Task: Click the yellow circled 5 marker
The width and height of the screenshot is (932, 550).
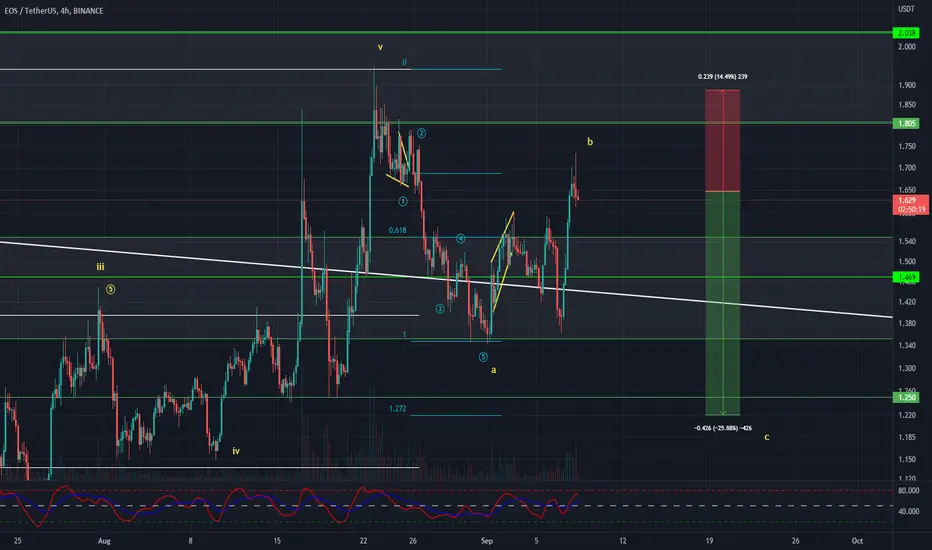Action: click(111, 290)
